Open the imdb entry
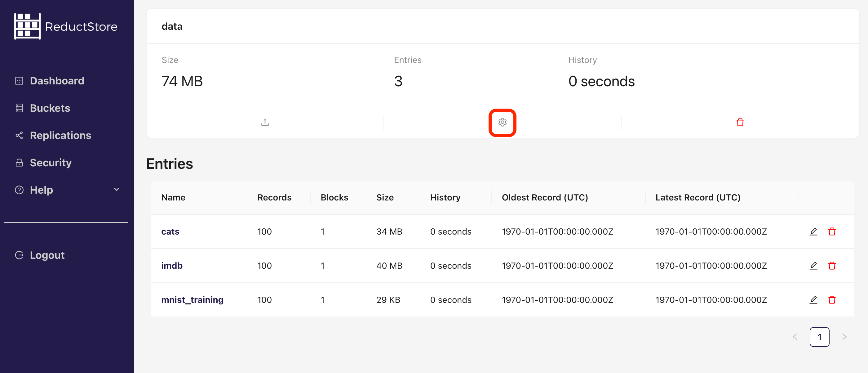868x373 pixels. (172, 266)
